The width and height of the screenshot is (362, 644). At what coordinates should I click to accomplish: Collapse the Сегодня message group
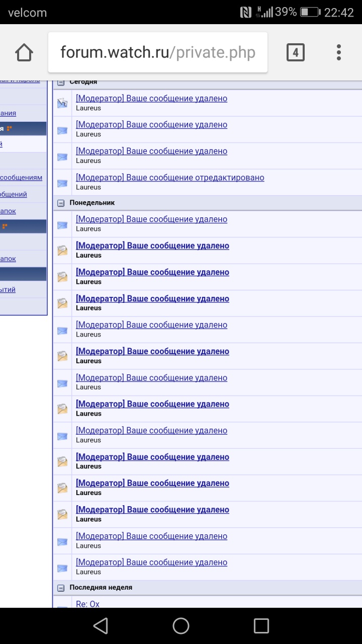[61, 82]
